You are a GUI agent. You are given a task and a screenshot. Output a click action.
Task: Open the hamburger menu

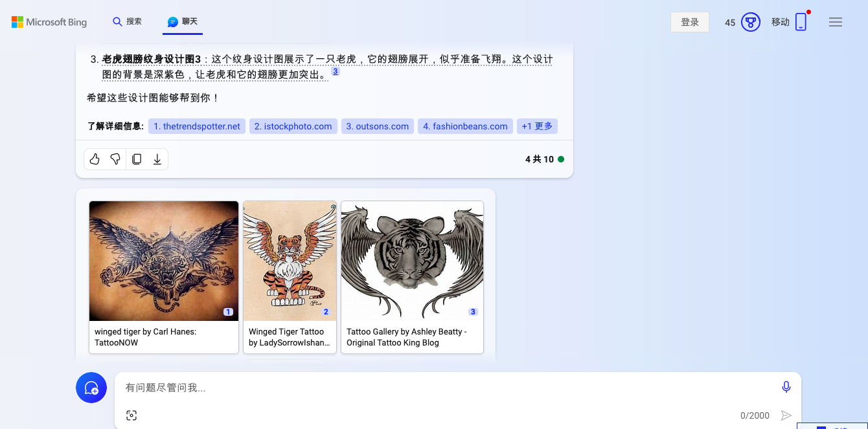[836, 22]
